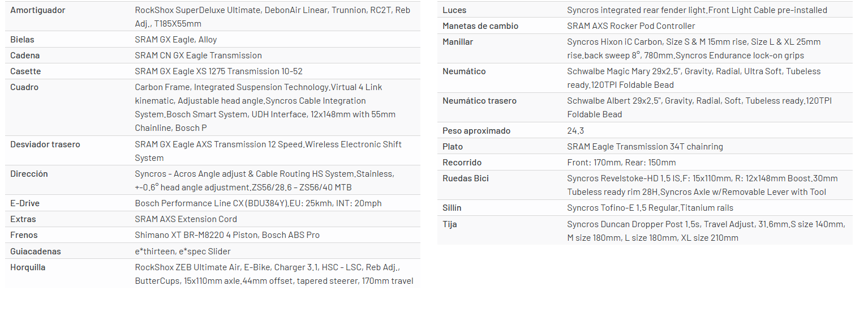Select the Desviador trasero label
The height and width of the screenshot is (311, 868).
tap(45, 144)
